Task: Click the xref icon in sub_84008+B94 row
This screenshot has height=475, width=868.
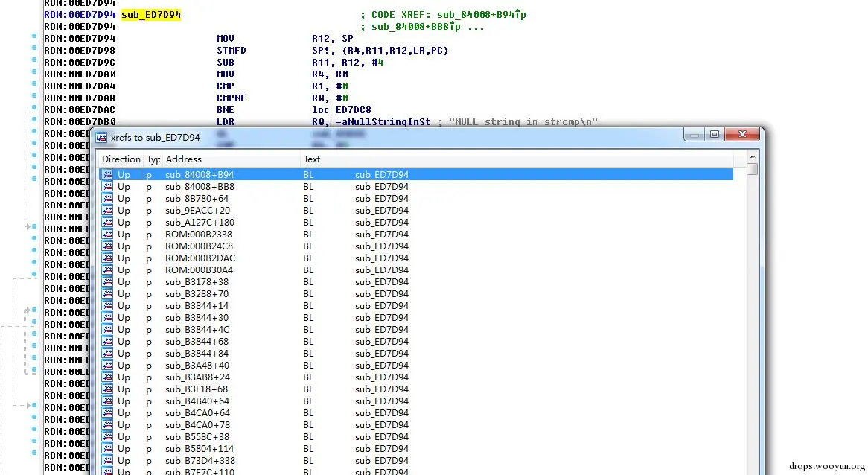Action: pyautogui.click(x=107, y=174)
